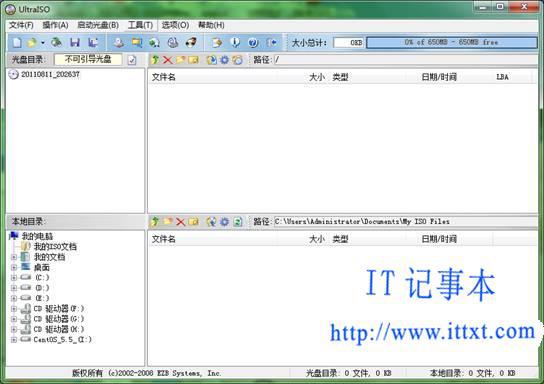Viewport: 544px width, 384px height.
Task: Expand the 我的文档 tree node
Action: [x=14, y=257]
